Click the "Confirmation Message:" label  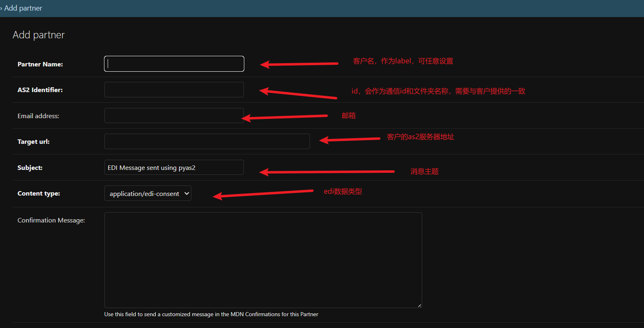(51, 220)
